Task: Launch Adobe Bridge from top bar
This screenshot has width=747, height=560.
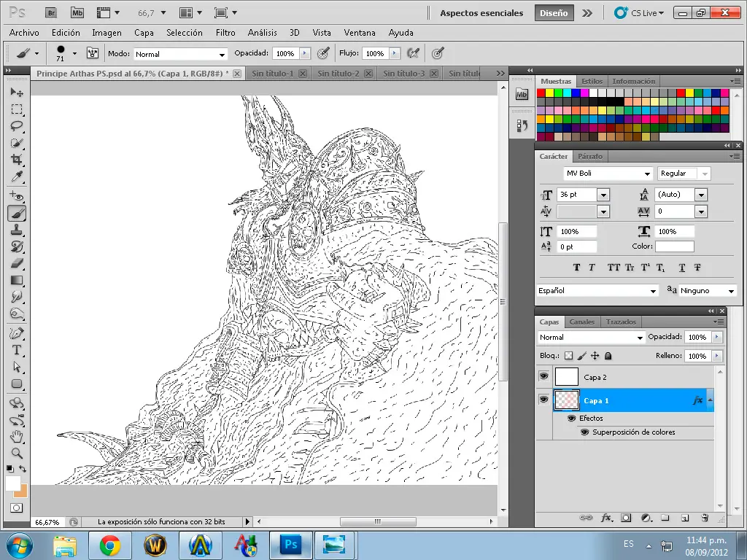Action: point(50,13)
